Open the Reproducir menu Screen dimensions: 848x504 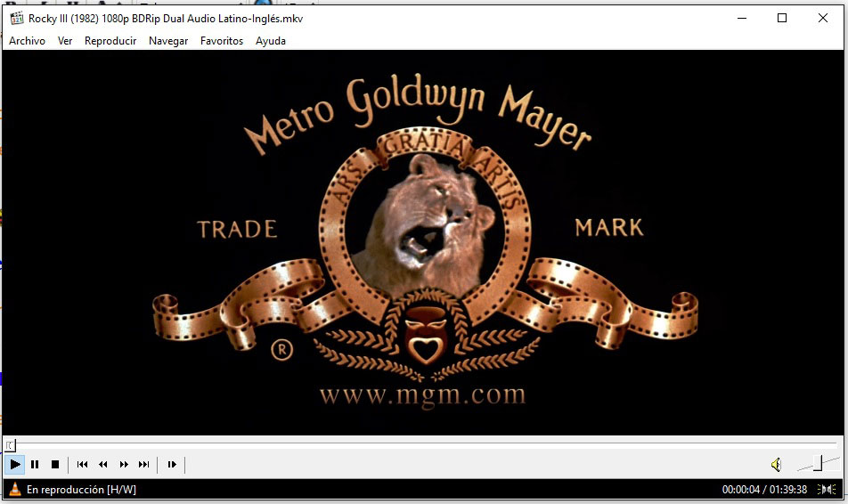coord(110,41)
